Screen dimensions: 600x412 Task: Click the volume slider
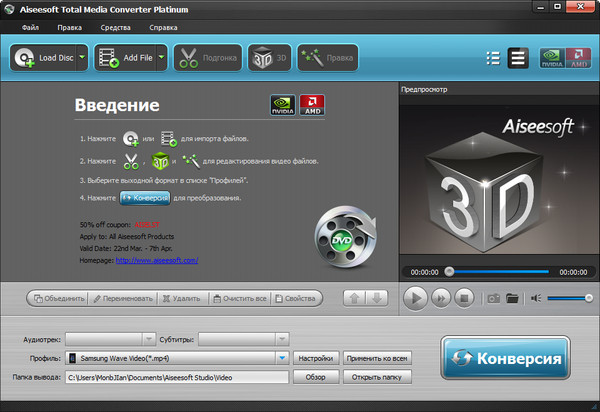coord(570,298)
